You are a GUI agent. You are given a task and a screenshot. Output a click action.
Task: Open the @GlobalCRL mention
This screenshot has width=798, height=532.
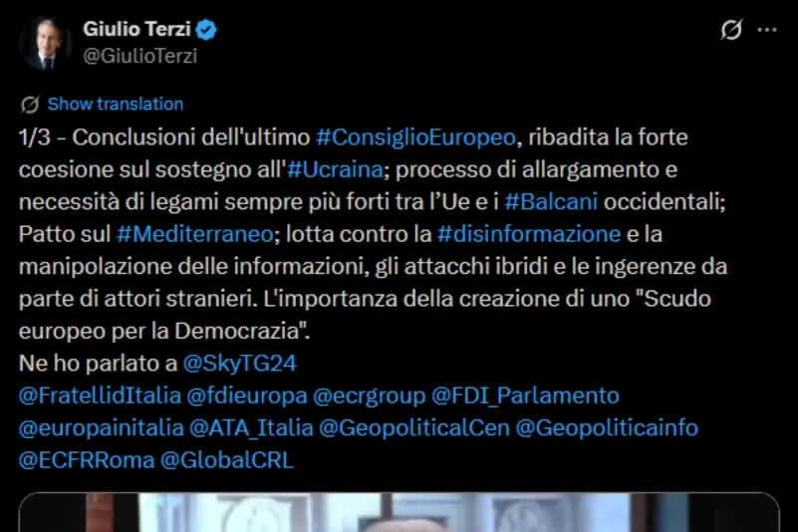click(227, 460)
